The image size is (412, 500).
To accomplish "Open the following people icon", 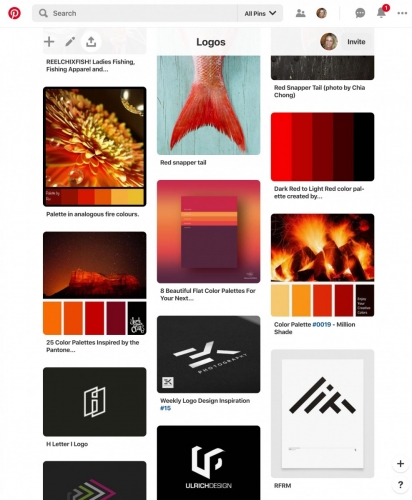I will click(x=301, y=13).
